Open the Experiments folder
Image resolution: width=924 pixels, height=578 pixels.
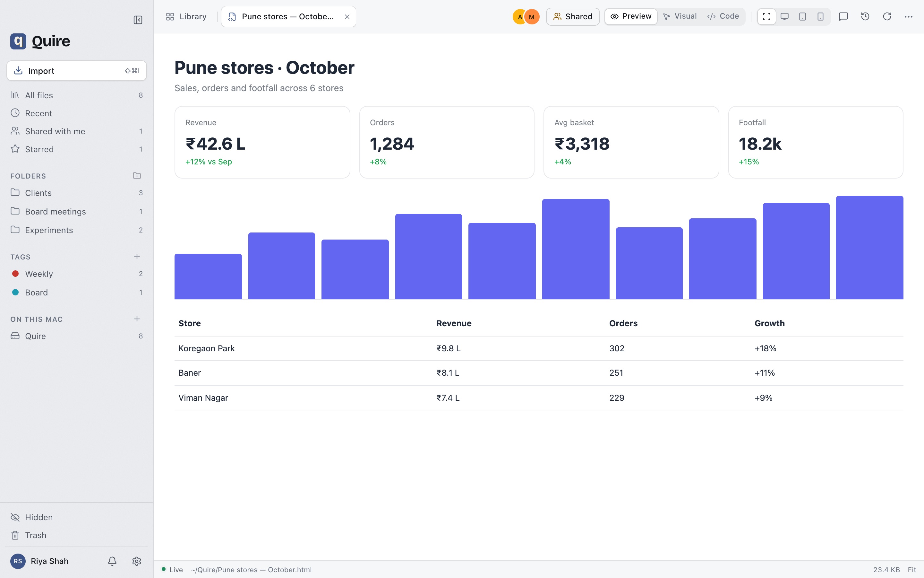click(77, 230)
